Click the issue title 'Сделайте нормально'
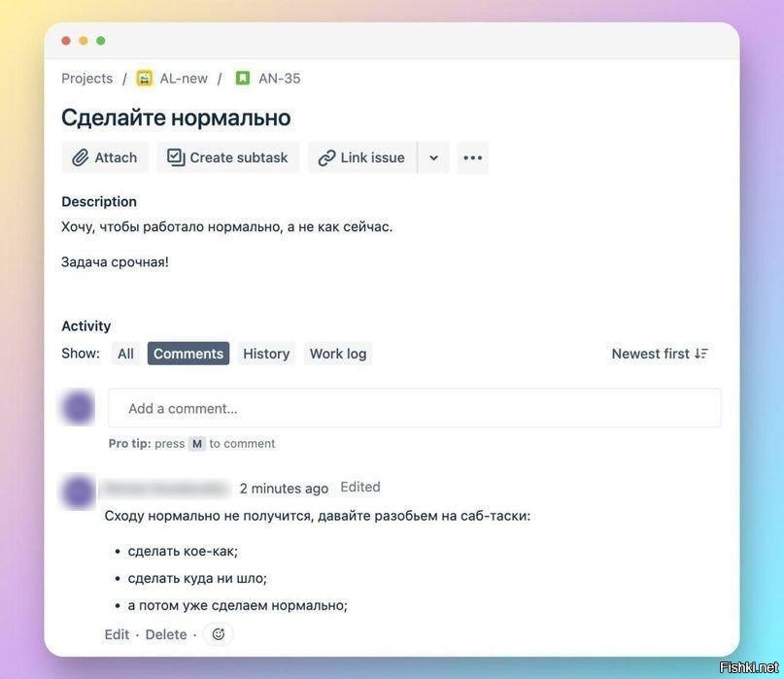The image size is (784, 679). tap(176, 117)
